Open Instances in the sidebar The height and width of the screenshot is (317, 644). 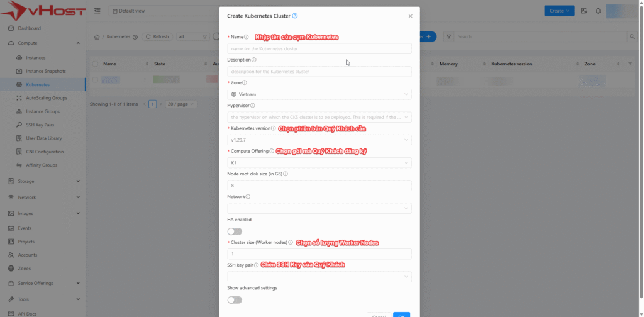click(36, 58)
